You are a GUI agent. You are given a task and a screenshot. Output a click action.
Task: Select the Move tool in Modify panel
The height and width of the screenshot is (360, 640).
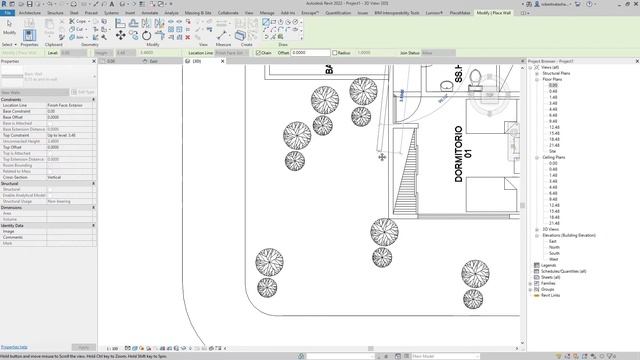pos(120,36)
